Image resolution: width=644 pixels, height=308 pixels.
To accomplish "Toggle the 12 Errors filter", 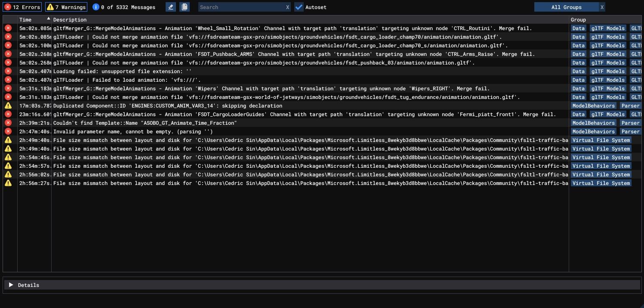I will click(22, 7).
